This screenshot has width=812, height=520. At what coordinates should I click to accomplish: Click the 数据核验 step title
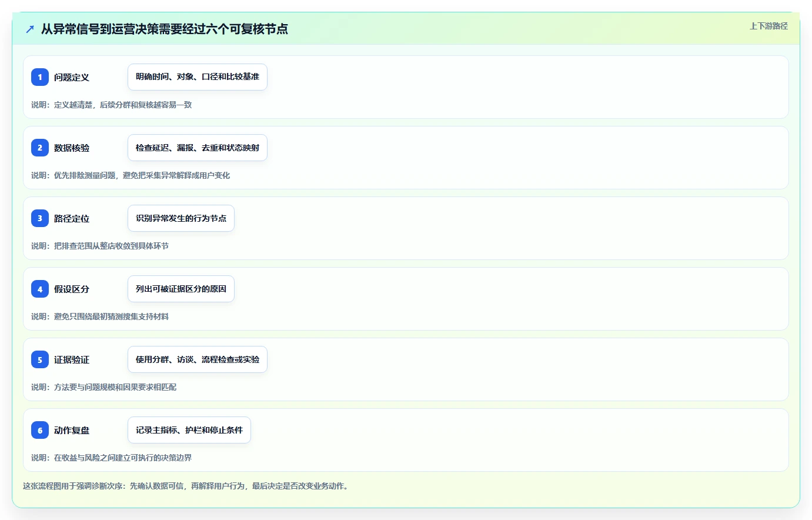pos(72,148)
